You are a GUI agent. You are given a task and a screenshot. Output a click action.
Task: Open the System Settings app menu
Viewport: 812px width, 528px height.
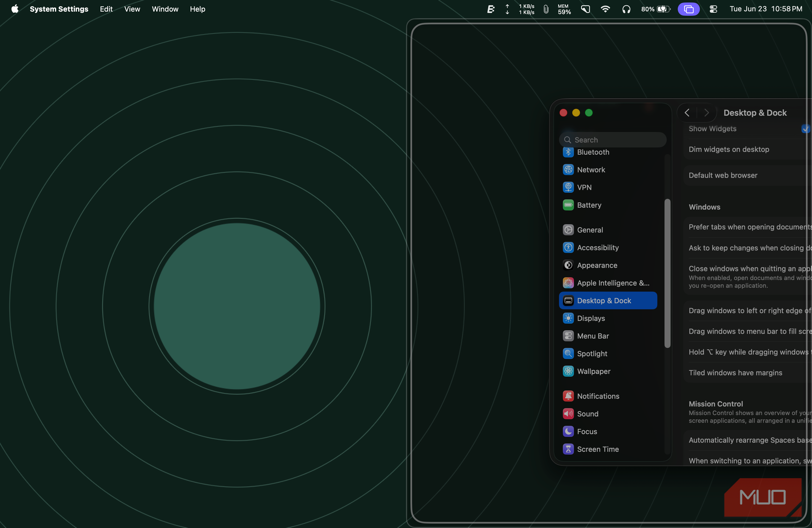[59, 9]
